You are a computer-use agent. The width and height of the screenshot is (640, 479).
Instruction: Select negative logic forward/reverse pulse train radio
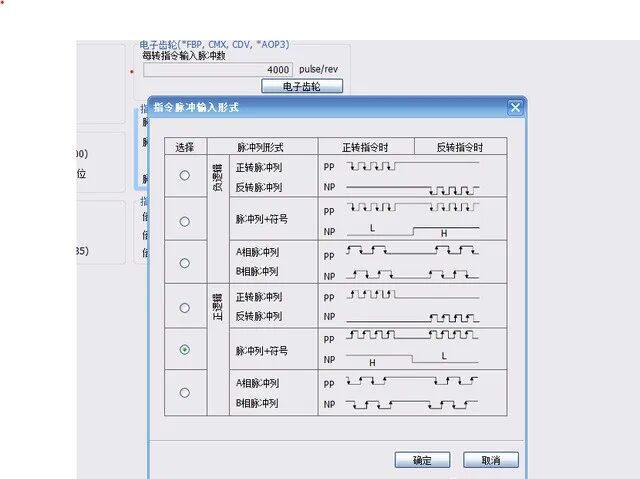[184, 175]
